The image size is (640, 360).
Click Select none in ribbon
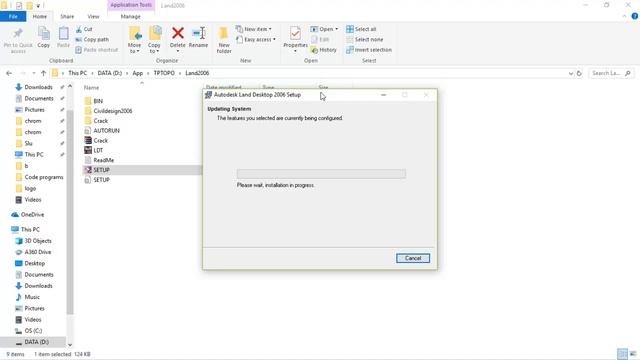pyautogui.click(x=364, y=40)
